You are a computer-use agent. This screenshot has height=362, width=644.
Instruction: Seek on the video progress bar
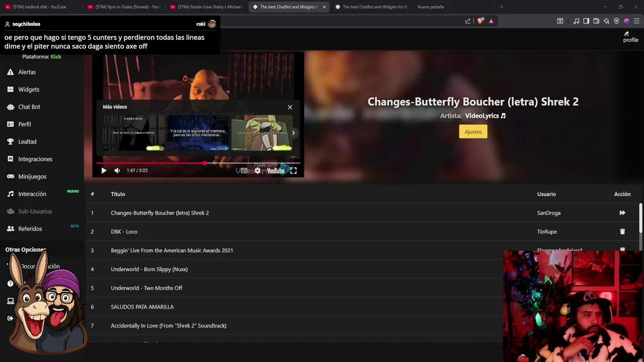click(198, 163)
